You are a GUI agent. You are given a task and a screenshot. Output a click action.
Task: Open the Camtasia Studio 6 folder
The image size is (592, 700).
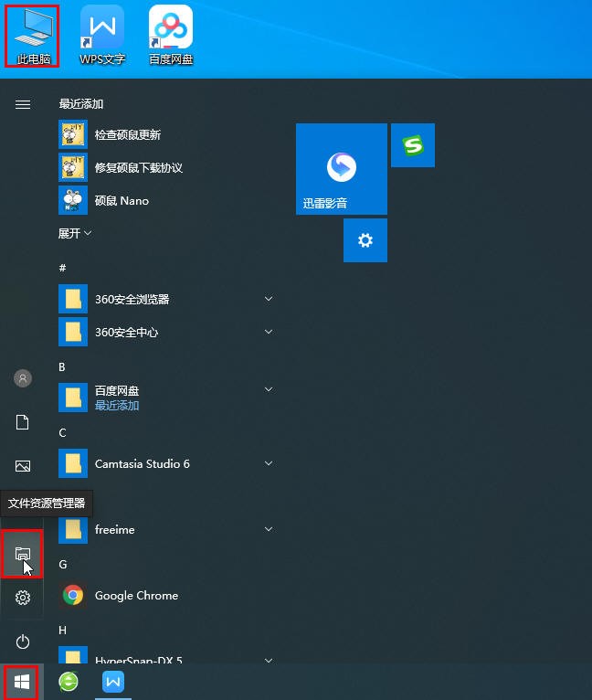tap(166, 463)
